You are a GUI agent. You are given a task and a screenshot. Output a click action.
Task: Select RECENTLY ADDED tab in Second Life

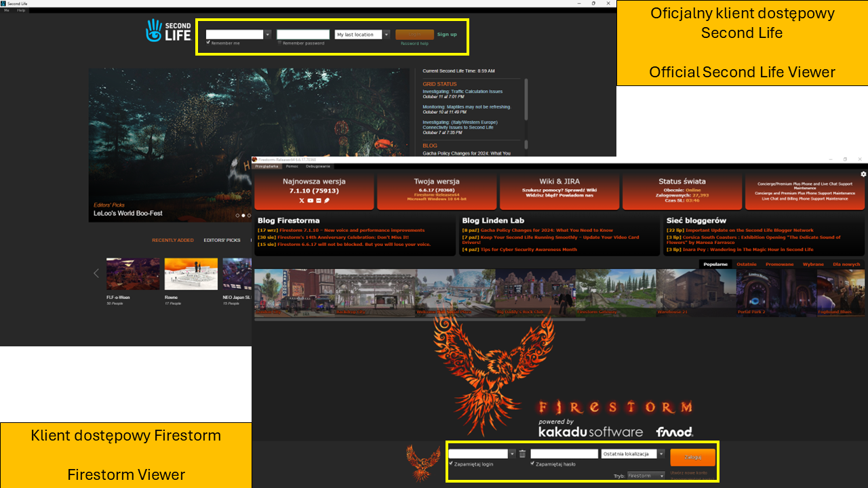(x=172, y=240)
